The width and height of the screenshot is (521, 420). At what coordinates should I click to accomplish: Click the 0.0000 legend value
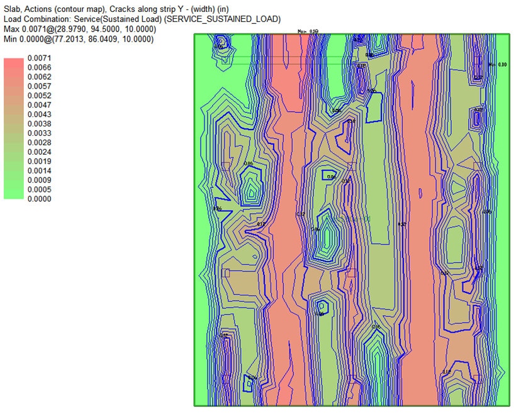[x=38, y=199]
